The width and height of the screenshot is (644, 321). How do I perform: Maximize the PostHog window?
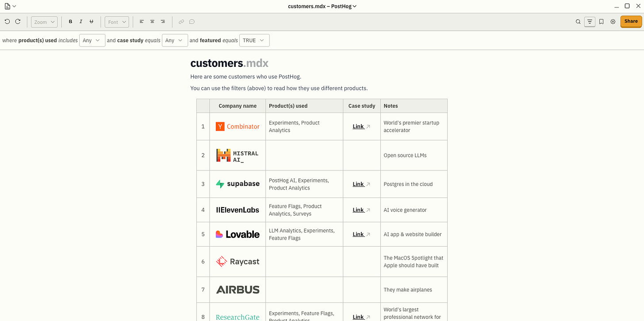pos(627,6)
